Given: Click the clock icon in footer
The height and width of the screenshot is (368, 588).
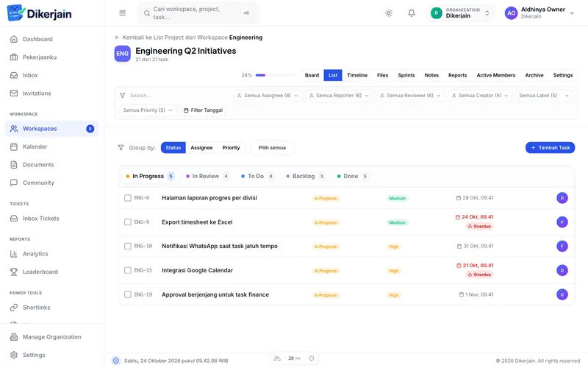Looking at the screenshot, I should point(116,361).
